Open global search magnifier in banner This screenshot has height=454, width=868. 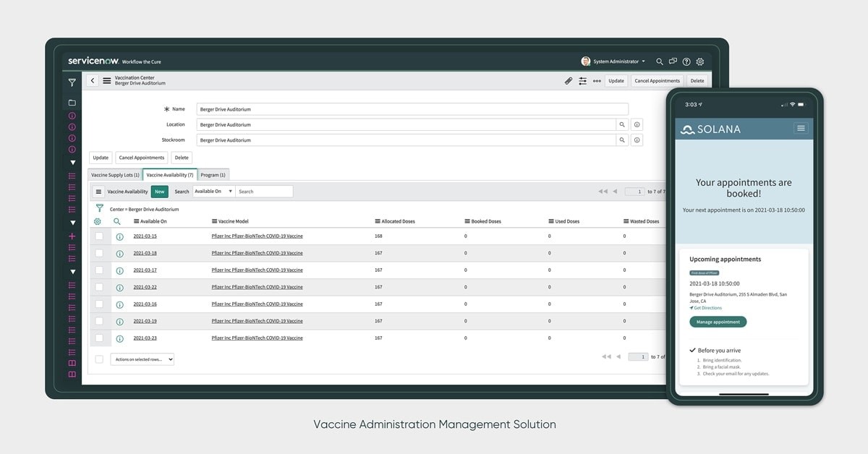(659, 62)
